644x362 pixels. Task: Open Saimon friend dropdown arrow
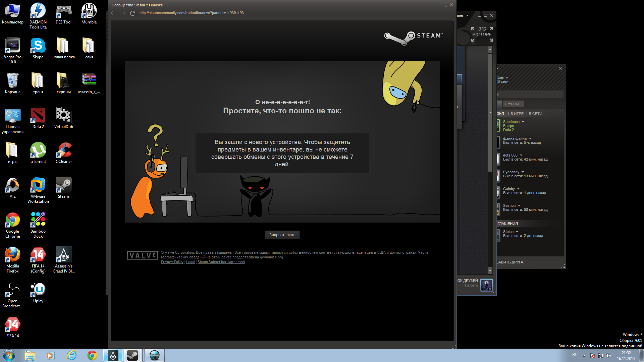pyautogui.click(x=519, y=205)
